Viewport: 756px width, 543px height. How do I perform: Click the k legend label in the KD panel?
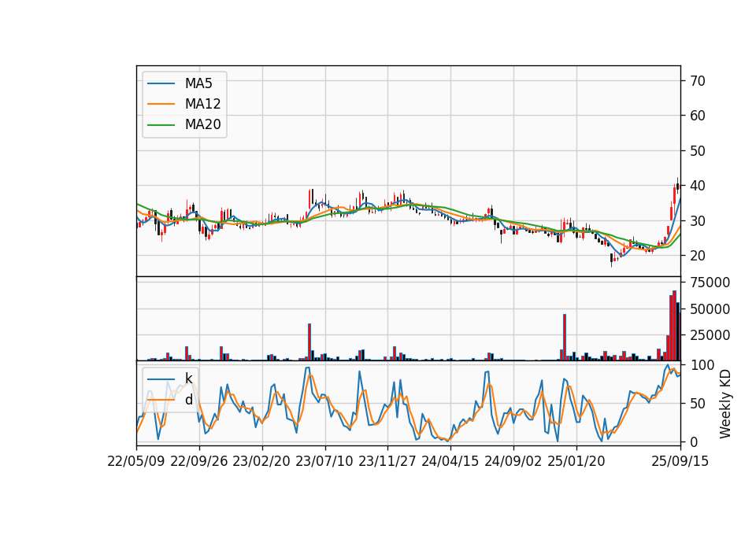[x=188, y=379]
